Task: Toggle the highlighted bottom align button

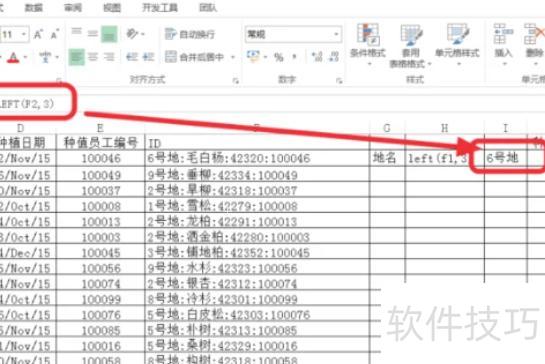Action: click(109, 34)
